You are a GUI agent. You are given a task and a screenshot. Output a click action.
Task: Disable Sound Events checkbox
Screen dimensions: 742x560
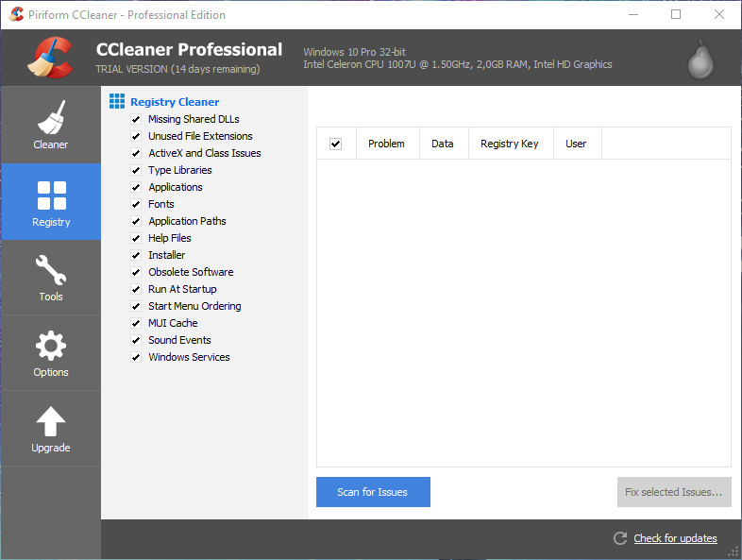point(136,340)
